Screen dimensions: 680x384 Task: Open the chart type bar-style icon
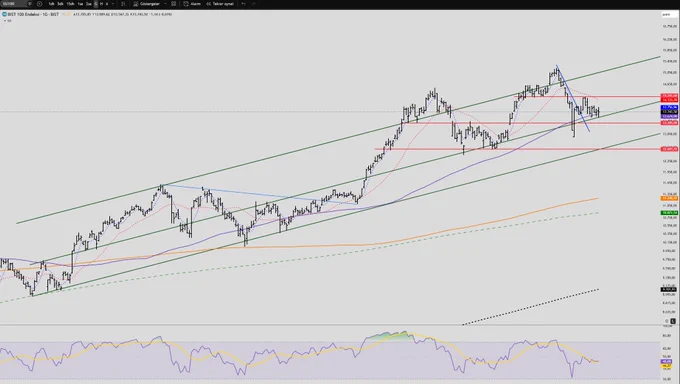click(123, 4)
